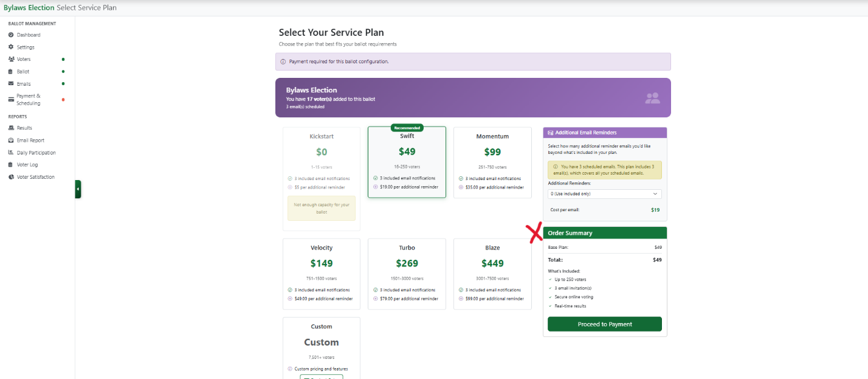This screenshot has width=868, height=379.
Task: Open the Daily Participation report
Action: (36, 153)
